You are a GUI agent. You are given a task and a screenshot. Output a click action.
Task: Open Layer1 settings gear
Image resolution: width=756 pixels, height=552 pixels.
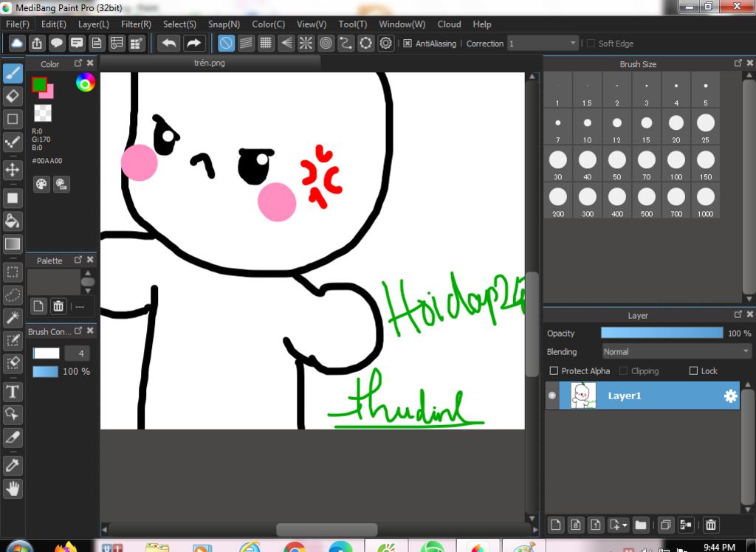[x=730, y=396]
